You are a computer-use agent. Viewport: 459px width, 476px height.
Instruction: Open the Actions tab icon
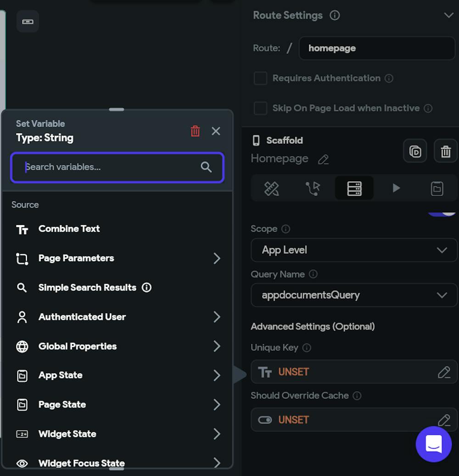(x=313, y=188)
